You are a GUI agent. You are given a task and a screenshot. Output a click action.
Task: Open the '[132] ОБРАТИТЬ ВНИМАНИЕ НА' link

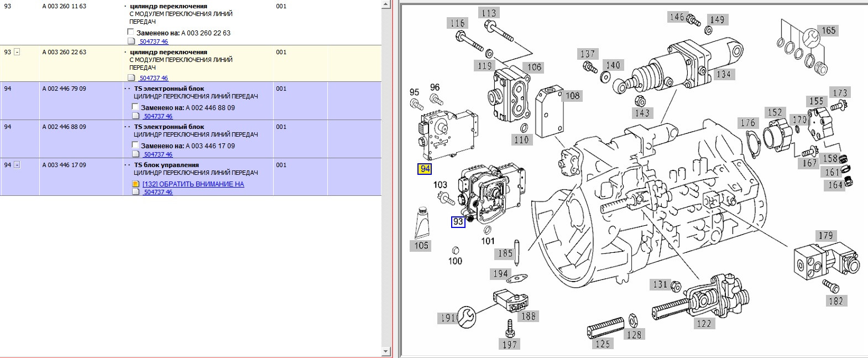point(193,184)
